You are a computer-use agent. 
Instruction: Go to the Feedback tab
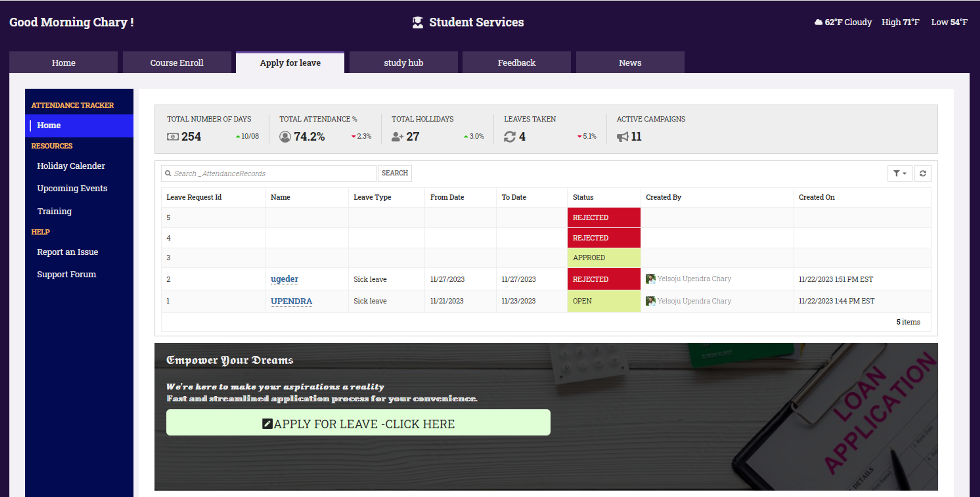click(x=516, y=62)
